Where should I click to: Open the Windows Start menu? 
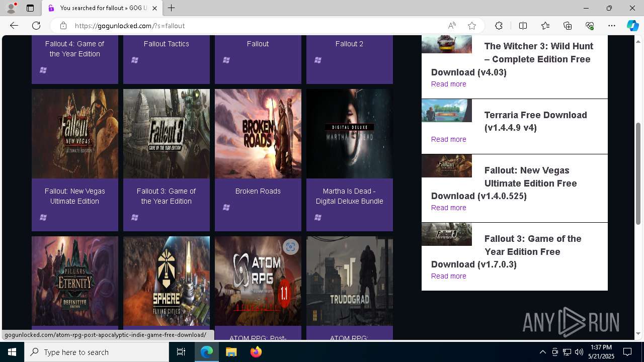tap(12, 352)
